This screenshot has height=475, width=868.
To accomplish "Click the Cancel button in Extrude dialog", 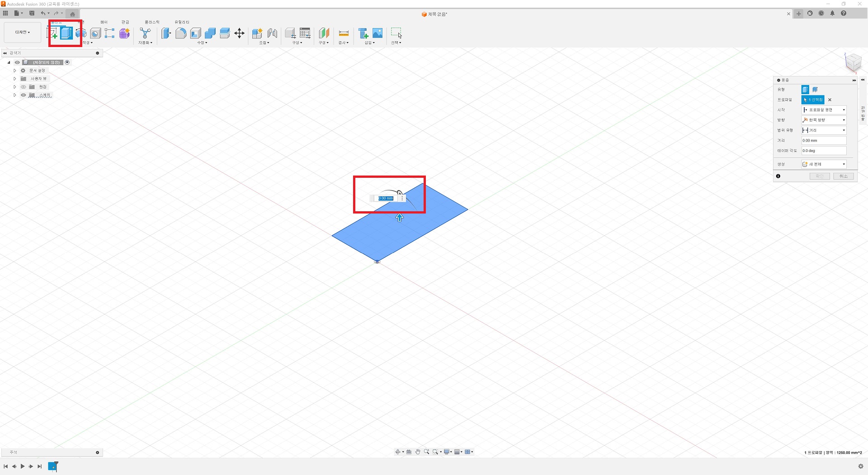I will [x=844, y=176].
